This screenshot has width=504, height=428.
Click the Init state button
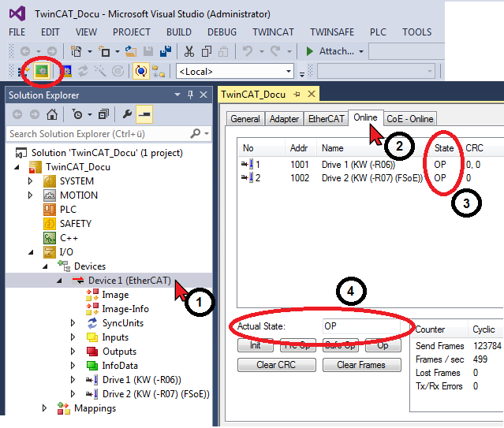pyautogui.click(x=256, y=345)
